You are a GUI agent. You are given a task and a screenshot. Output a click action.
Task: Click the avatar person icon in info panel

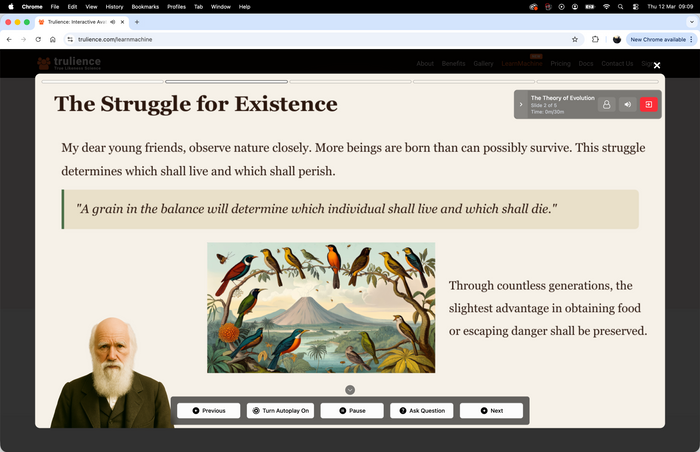click(606, 104)
